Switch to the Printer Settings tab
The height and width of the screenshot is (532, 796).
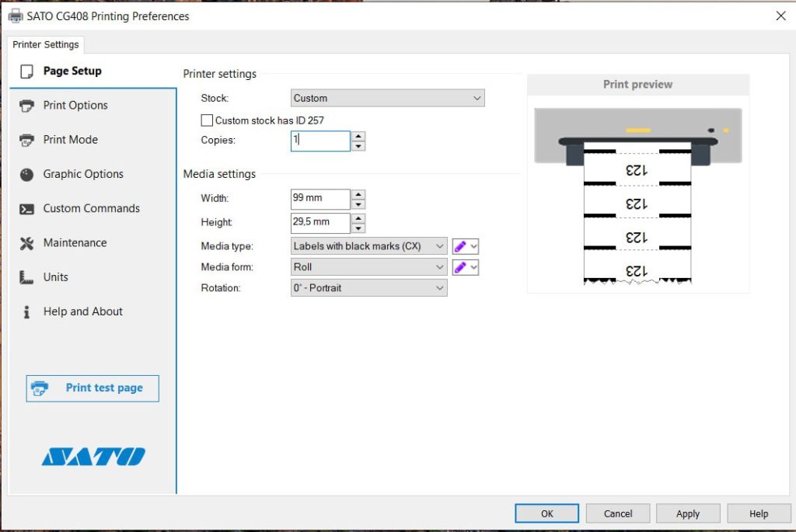point(46,45)
